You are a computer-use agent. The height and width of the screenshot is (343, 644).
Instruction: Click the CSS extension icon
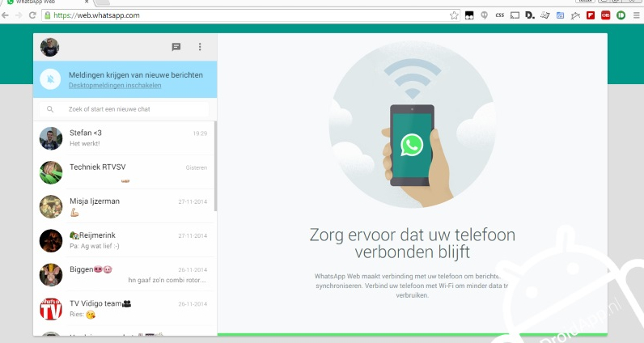[500, 15]
